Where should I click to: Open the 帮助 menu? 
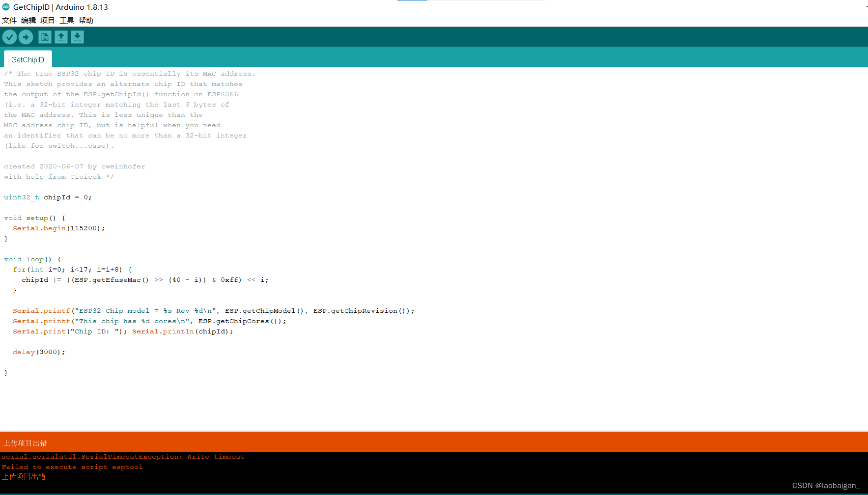pos(85,20)
